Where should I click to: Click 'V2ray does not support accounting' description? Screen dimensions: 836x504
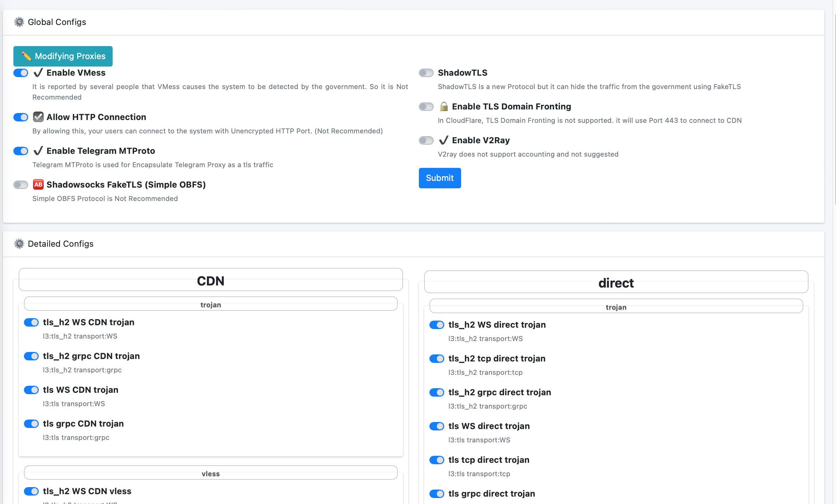[x=528, y=154]
